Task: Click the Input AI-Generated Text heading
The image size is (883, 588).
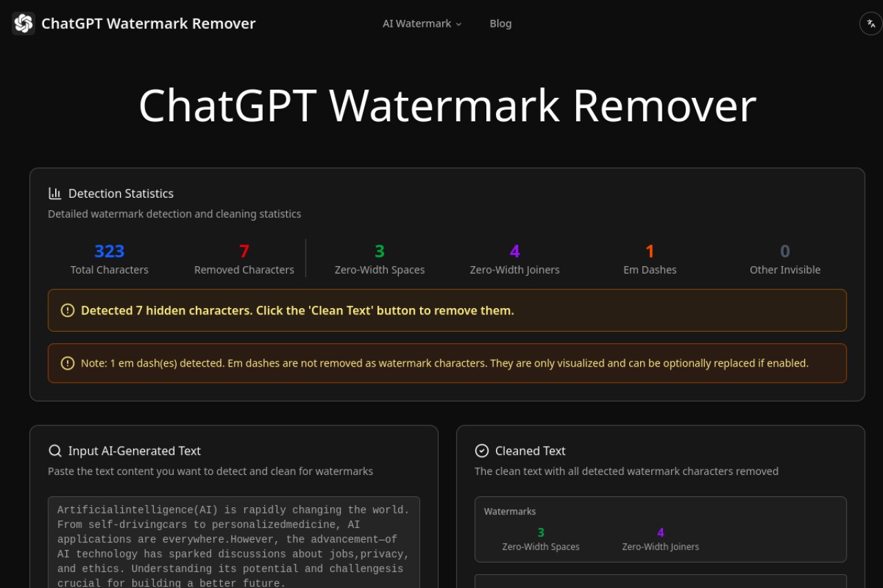Action: pos(135,451)
